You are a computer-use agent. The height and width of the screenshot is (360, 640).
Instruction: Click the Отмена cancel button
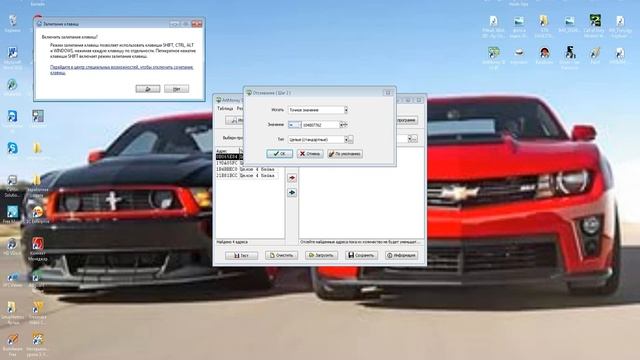310,154
